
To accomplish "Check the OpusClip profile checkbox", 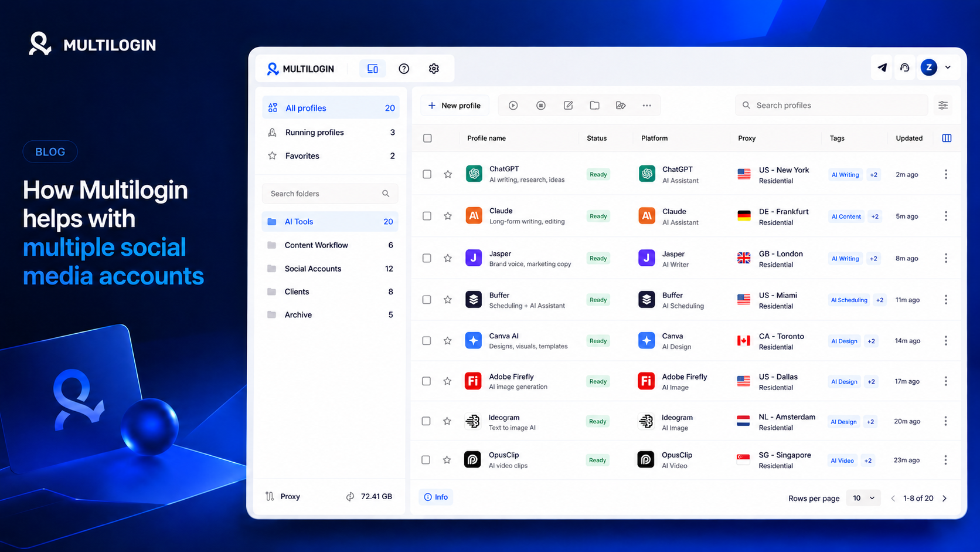I will click(x=426, y=460).
